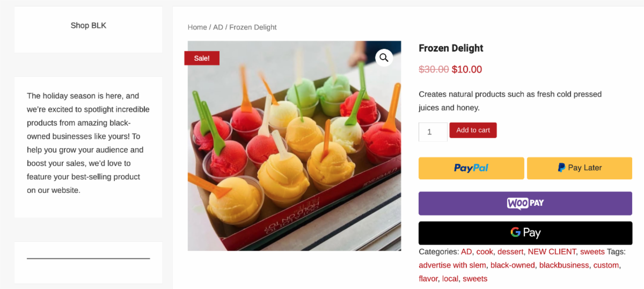Screen dimensions: 644x289
Task: Focus the product quantity field
Action: point(433,132)
